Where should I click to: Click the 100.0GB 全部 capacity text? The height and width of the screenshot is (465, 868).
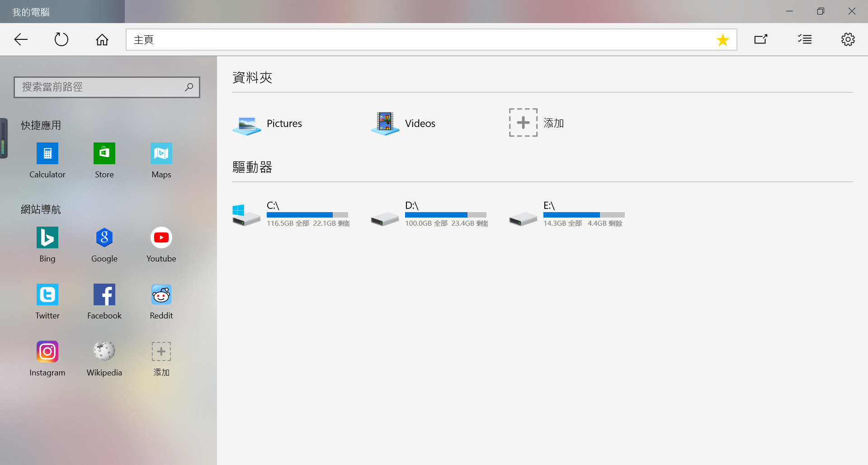coord(426,223)
